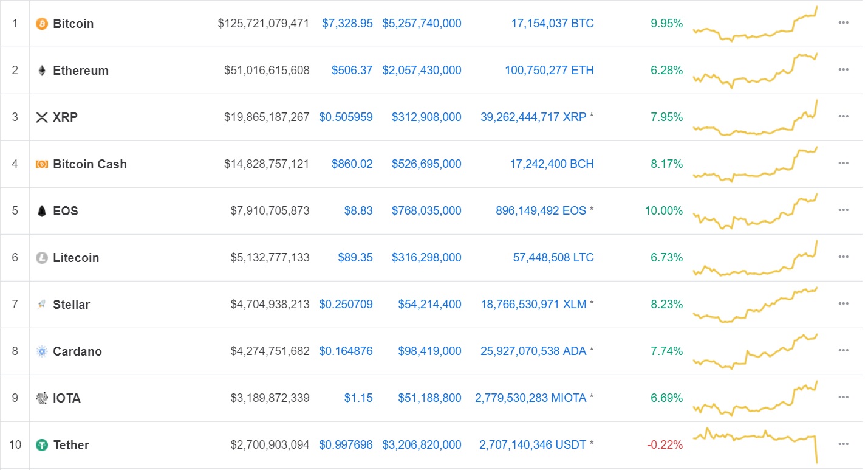Click the gray Litecoin logo icon
Viewport: 868px width, 470px height.
click(x=41, y=258)
